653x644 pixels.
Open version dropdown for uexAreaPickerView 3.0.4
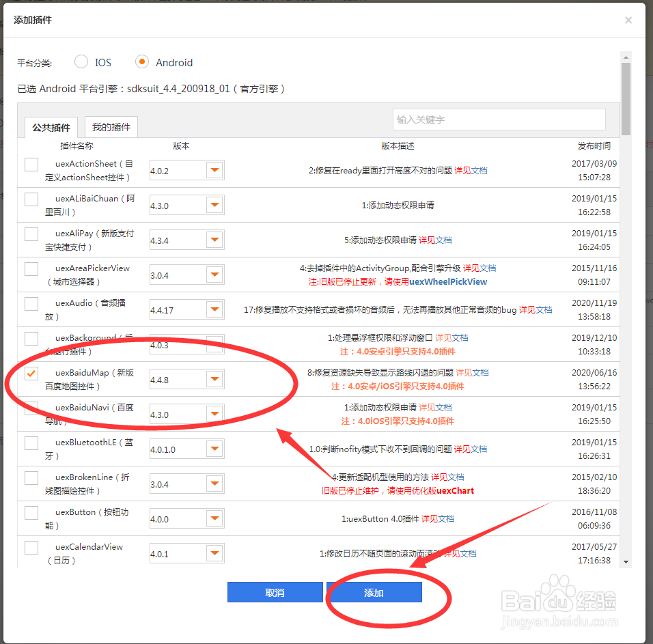point(215,275)
